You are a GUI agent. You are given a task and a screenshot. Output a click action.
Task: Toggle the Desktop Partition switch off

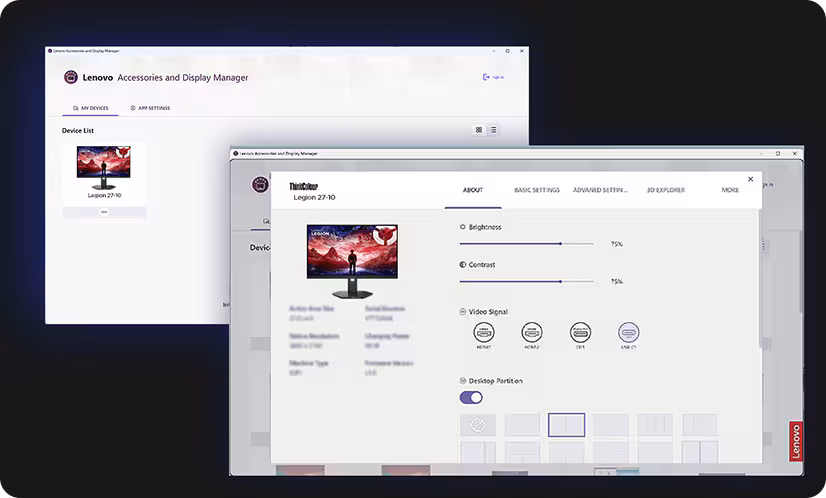[x=471, y=397]
